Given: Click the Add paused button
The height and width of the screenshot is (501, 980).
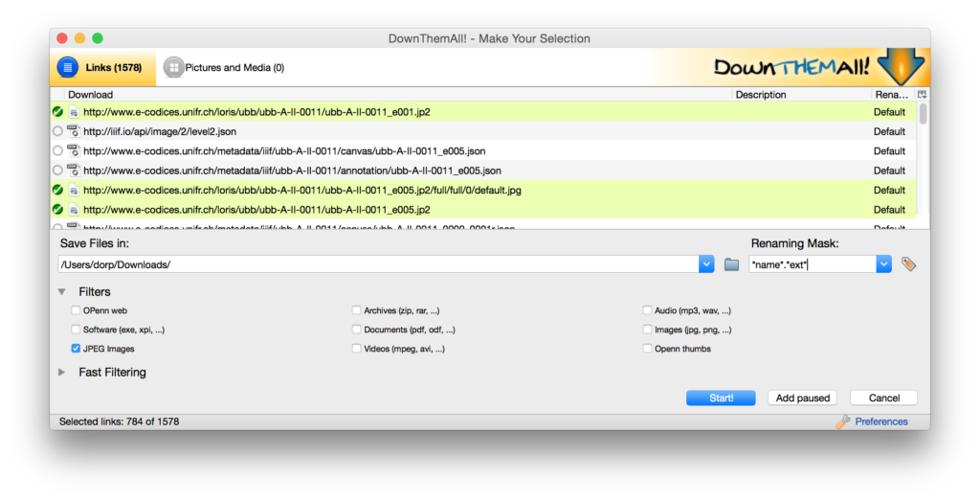Looking at the screenshot, I should click(803, 398).
